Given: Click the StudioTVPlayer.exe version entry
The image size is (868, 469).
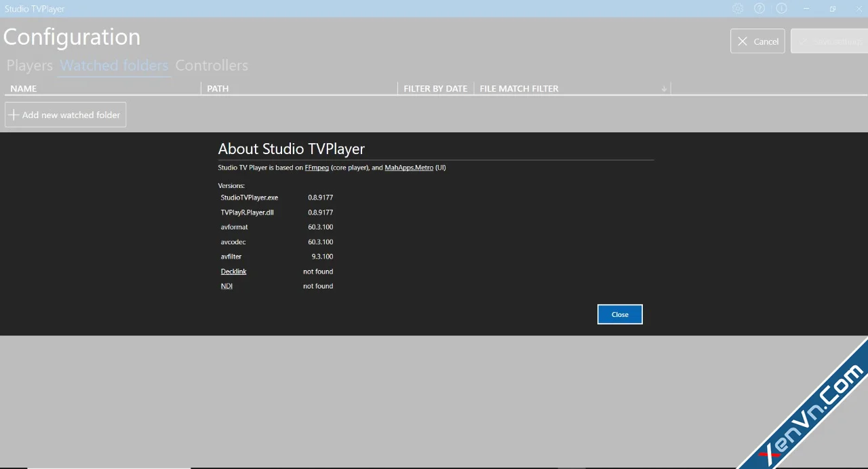Looking at the screenshot, I should click(250, 198).
